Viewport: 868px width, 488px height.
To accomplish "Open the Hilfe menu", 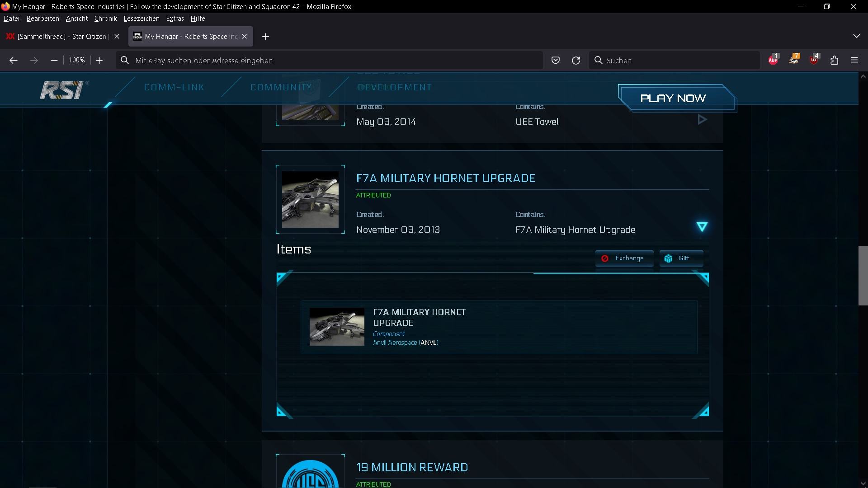I will (198, 19).
